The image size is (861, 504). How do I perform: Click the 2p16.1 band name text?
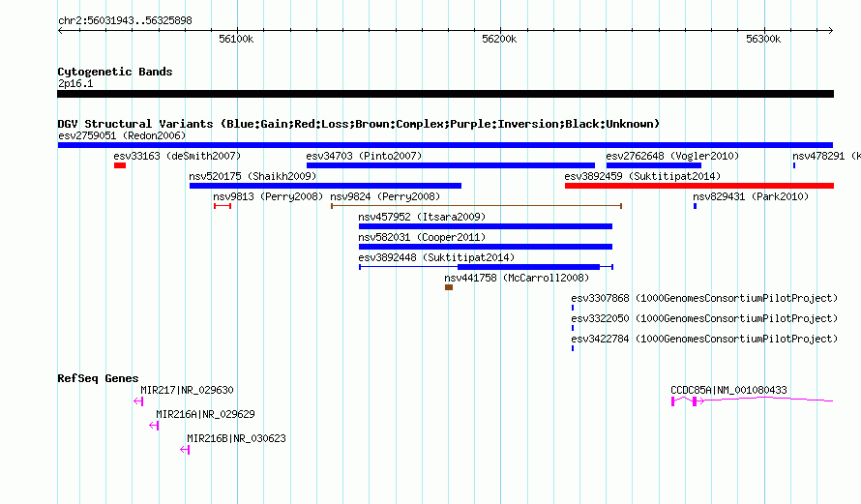tap(75, 84)
